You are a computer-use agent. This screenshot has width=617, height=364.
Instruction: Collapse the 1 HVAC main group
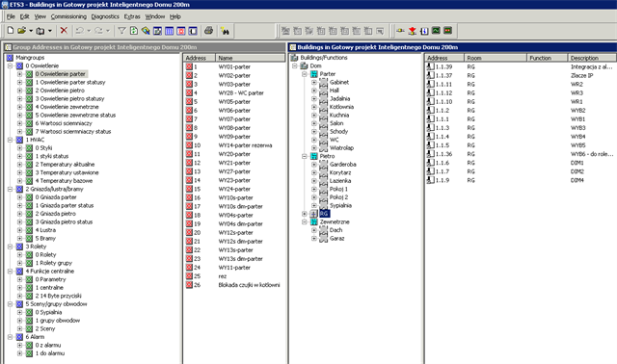11,140
